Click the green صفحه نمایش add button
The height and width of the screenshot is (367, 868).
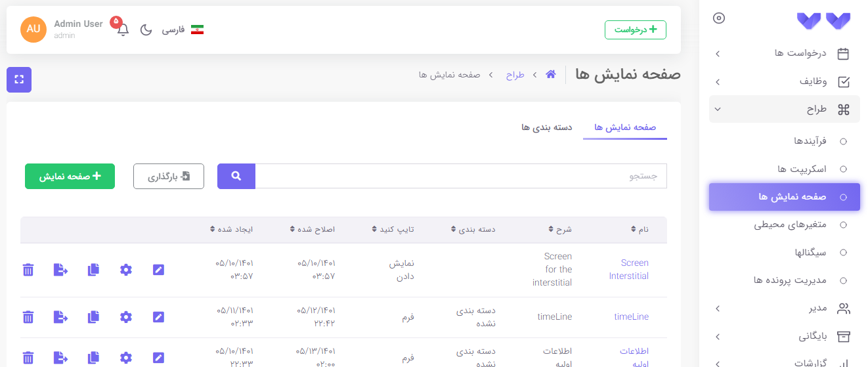[x=70, y=176]
